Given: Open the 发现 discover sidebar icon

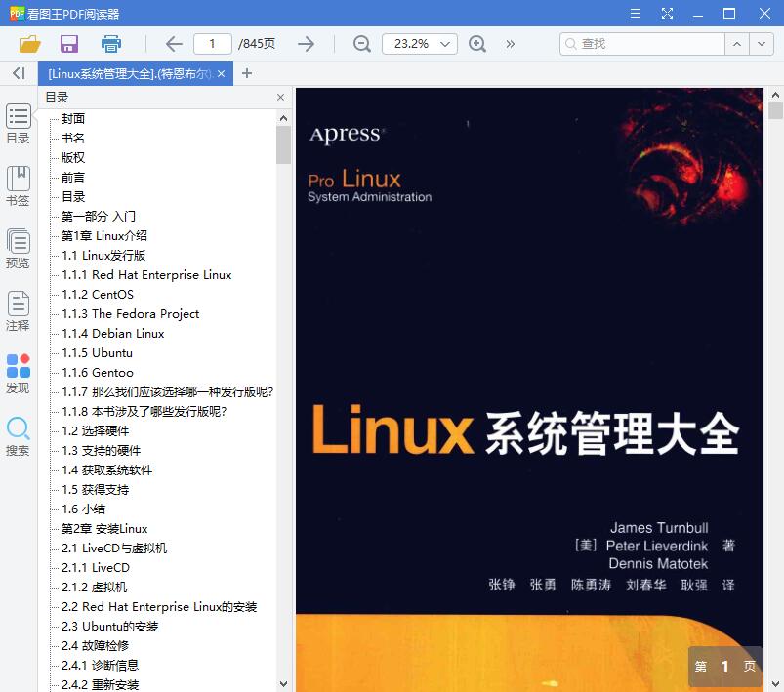Looking at the screenshot, I should tap(18, 374).
